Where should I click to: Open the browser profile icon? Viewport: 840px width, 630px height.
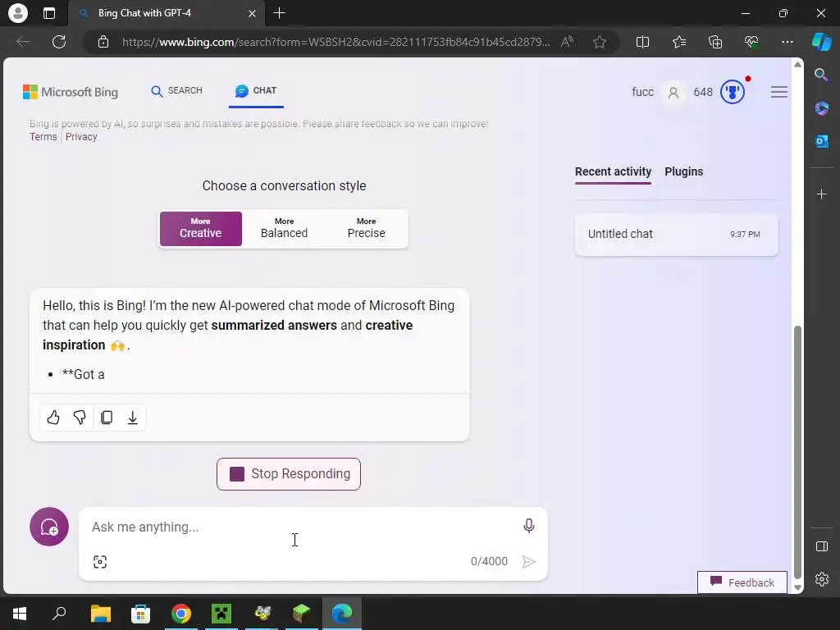coord(18,13)
